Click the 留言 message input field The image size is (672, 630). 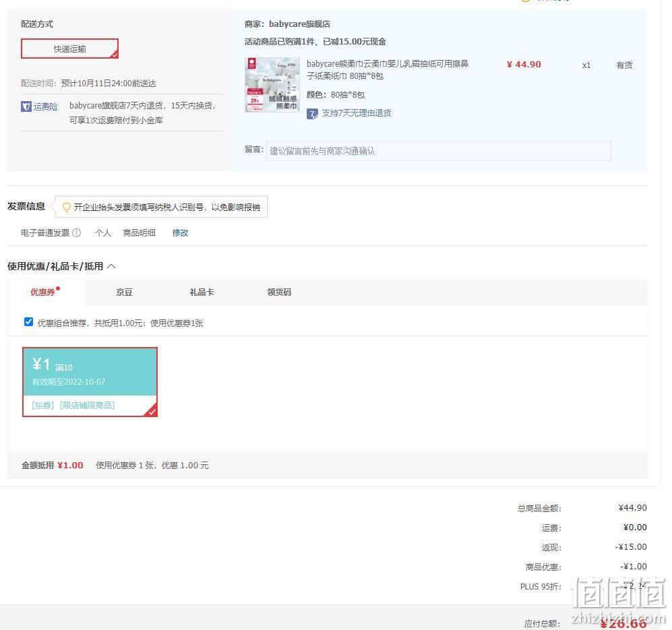tap(438, 151)
